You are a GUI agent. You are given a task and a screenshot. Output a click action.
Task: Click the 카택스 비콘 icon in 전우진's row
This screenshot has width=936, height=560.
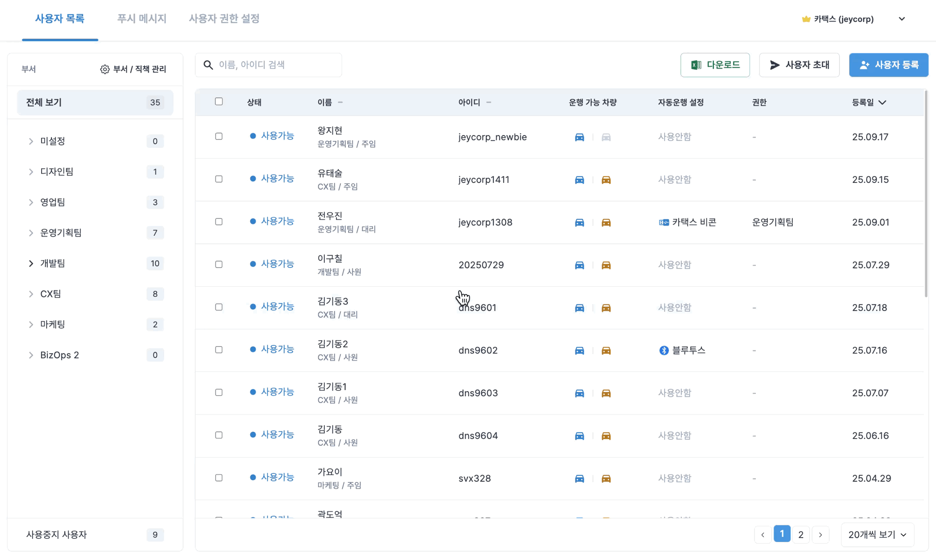click(664, 222)
